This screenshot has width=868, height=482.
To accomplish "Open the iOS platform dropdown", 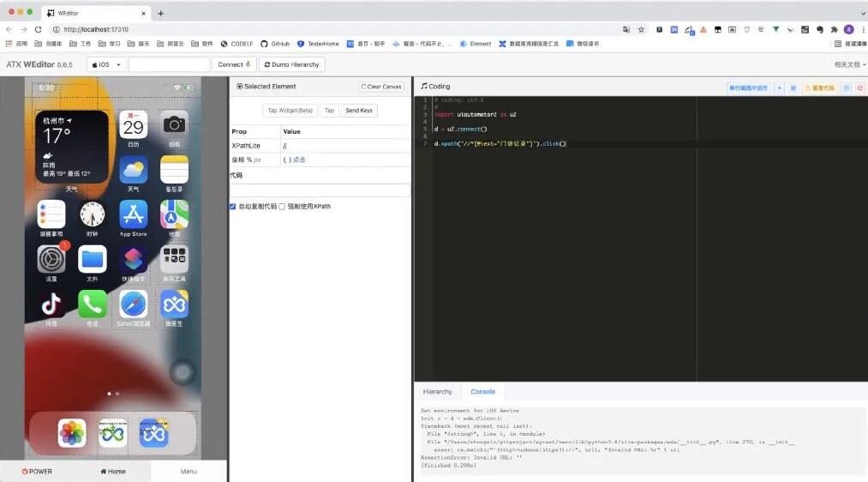I will point(105,65).
